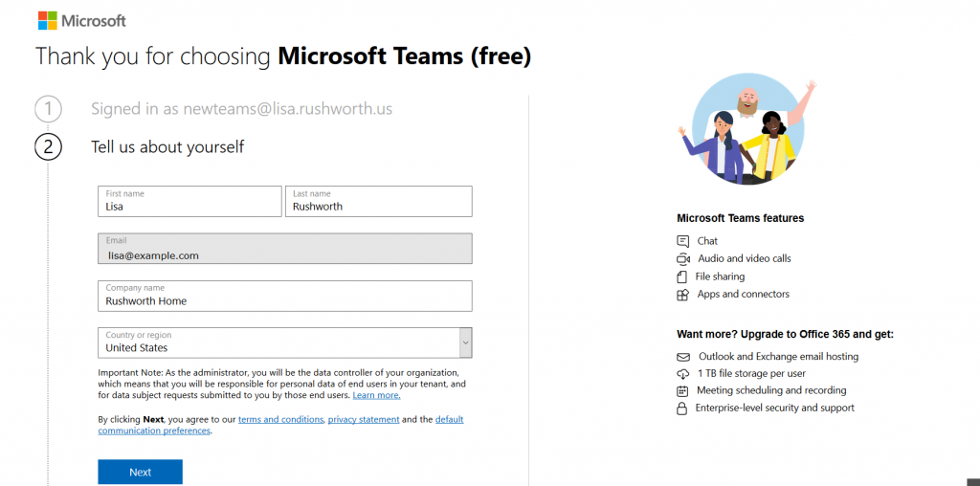Select the United States country field
The width and height of the screenshot is (980, 486).
(x=278, y=342)
